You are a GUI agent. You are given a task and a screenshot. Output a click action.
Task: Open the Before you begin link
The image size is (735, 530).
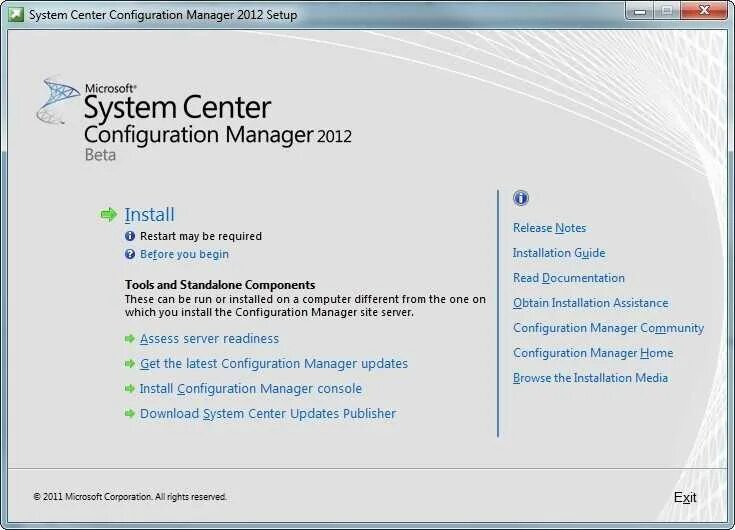pos(184,254)
